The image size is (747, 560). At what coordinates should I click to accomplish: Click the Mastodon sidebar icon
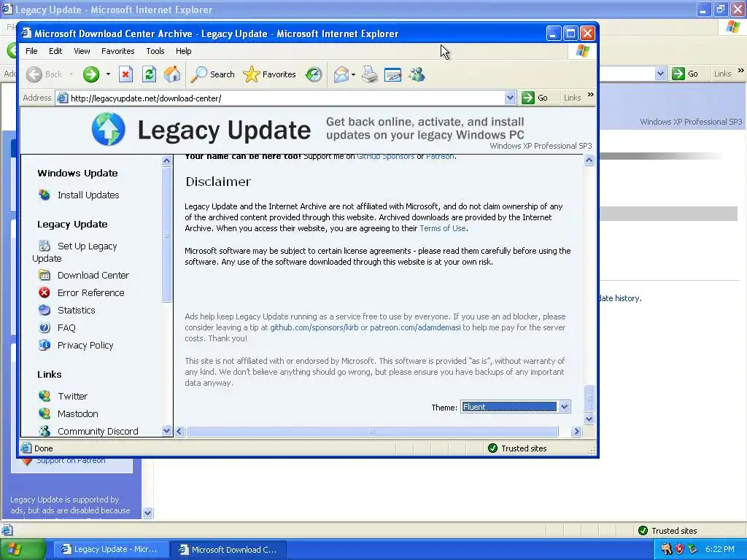point(44,413)
